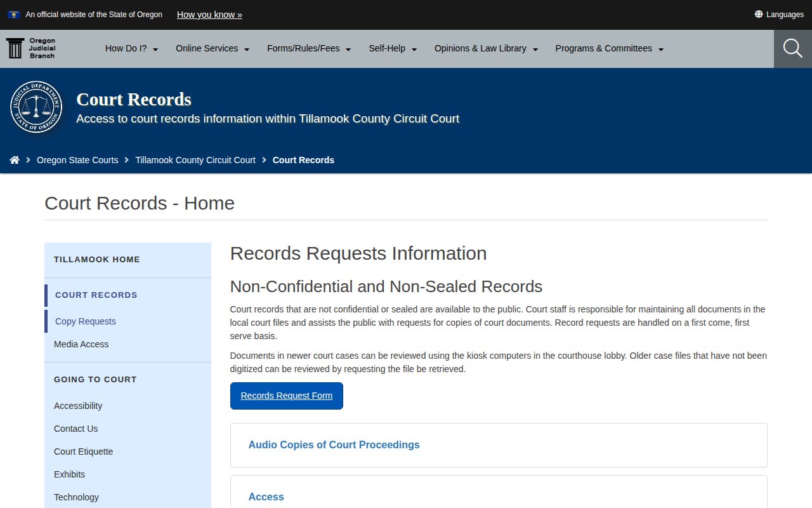This screenshot has height=508, width=812.
Task: Click the How you know link
Action: (x=209, y=15)
